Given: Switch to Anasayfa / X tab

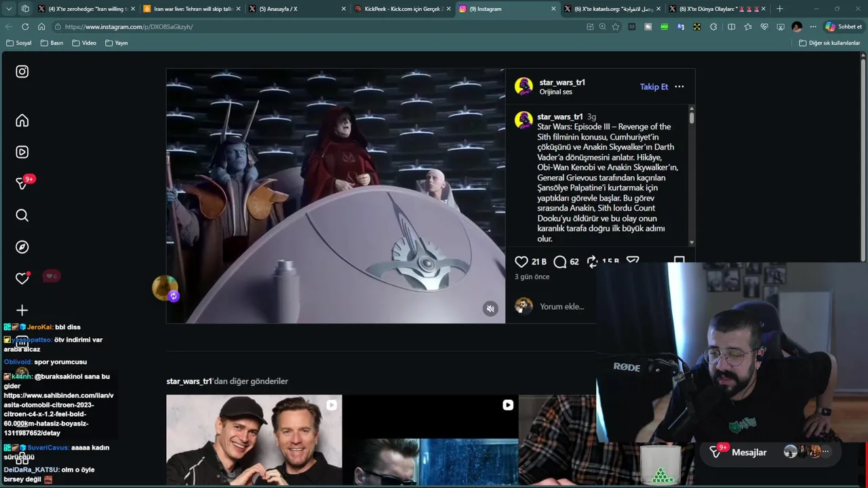Looking at the screenshot, I should [x=296, y=9].
